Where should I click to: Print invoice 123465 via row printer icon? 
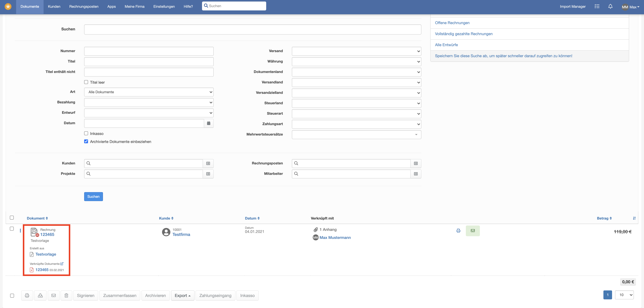click(458, 231)
